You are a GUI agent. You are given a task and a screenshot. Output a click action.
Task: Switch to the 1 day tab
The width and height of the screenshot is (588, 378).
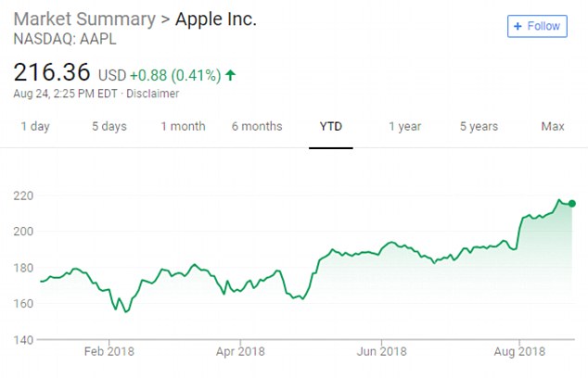pyautogui.click(x=35, y=126)
